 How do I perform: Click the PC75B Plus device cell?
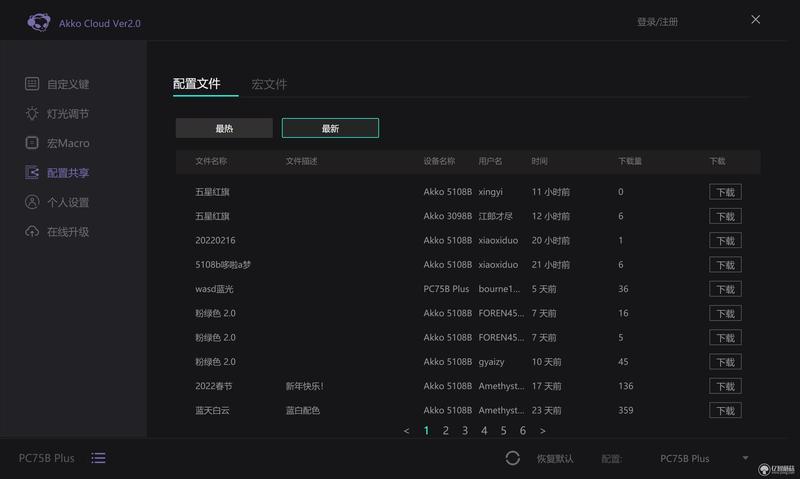[446, 289]
